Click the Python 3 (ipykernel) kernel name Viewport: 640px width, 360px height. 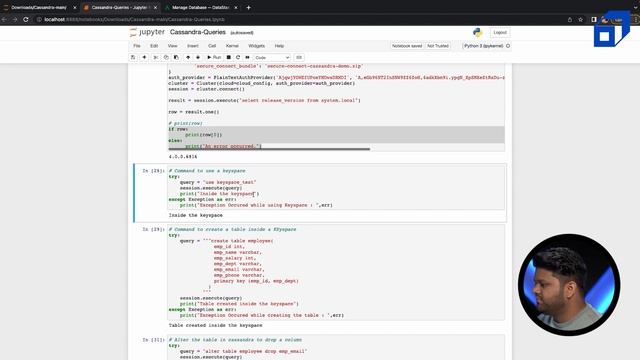(x=483, y=46)
